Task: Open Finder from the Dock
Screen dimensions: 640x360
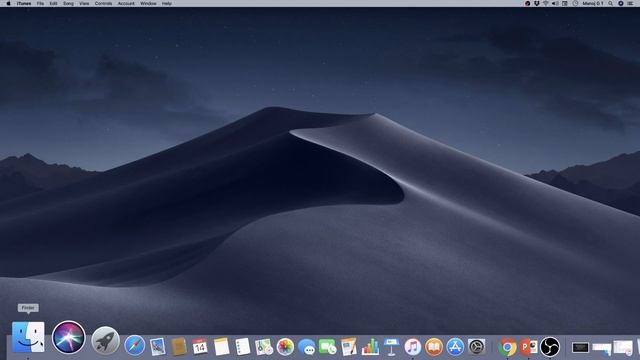Action: coord(28,337)
